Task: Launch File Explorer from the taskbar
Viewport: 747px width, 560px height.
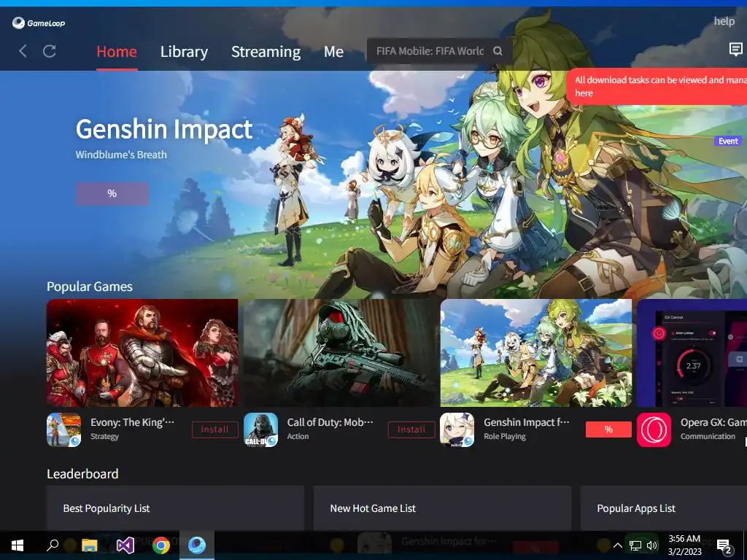Action: point(89,545)
